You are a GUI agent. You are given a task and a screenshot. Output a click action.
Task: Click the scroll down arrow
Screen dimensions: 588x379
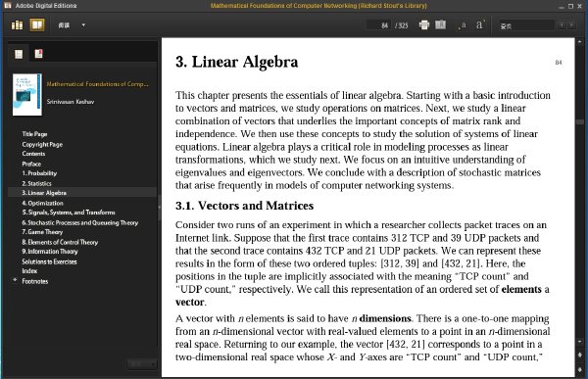coord(580,342)
